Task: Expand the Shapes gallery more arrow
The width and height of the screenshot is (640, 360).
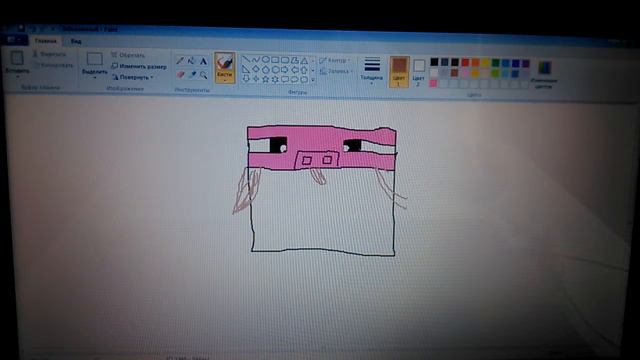Action: [313, 80]
